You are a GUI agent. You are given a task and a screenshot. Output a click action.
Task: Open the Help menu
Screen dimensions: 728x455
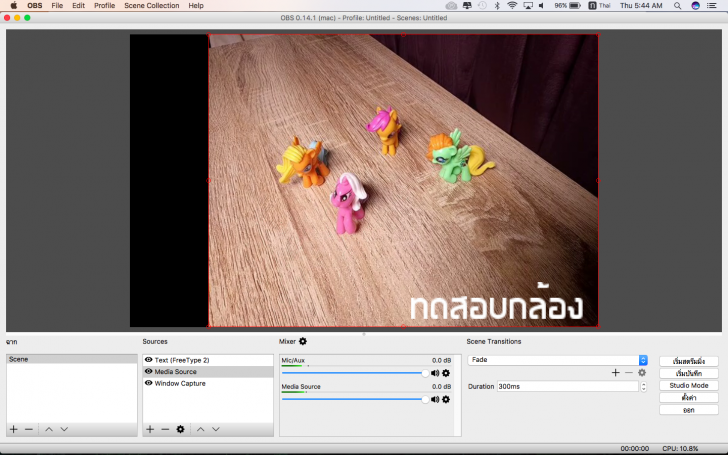click(196, 6)
